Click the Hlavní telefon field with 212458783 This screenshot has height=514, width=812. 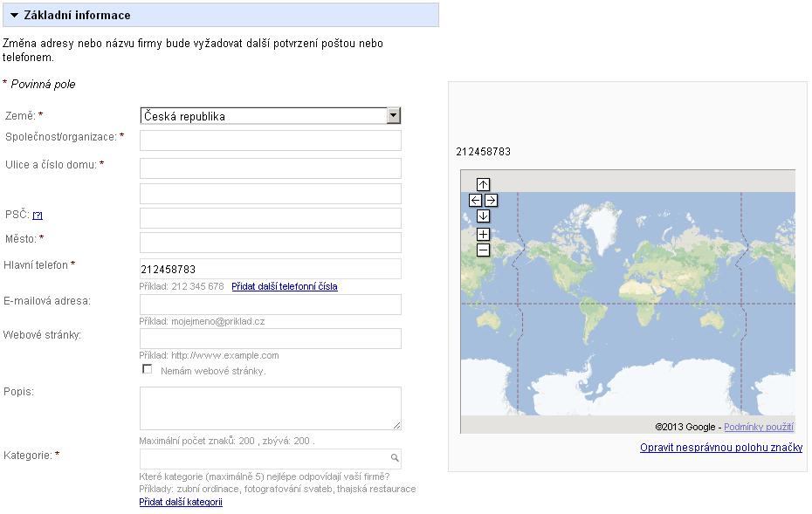coord(271,269)
